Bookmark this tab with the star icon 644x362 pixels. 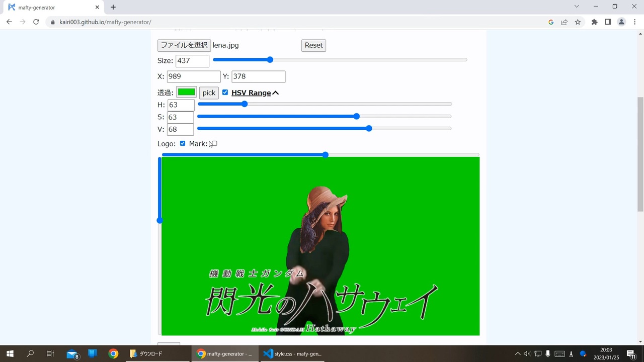[578, 22]
